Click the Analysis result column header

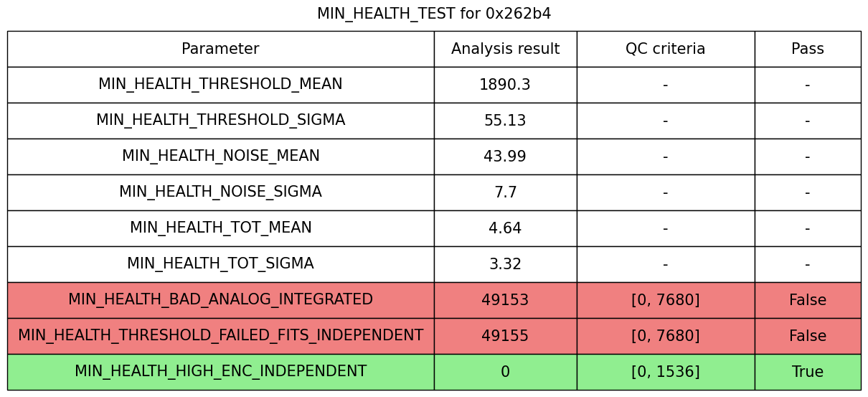pyautogui.click(x=505, y=49)
